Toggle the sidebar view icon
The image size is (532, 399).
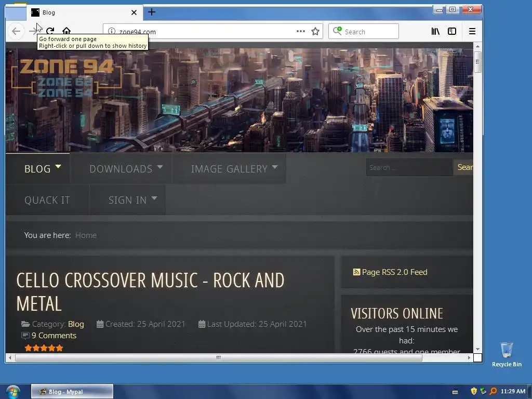click(452, 31)
